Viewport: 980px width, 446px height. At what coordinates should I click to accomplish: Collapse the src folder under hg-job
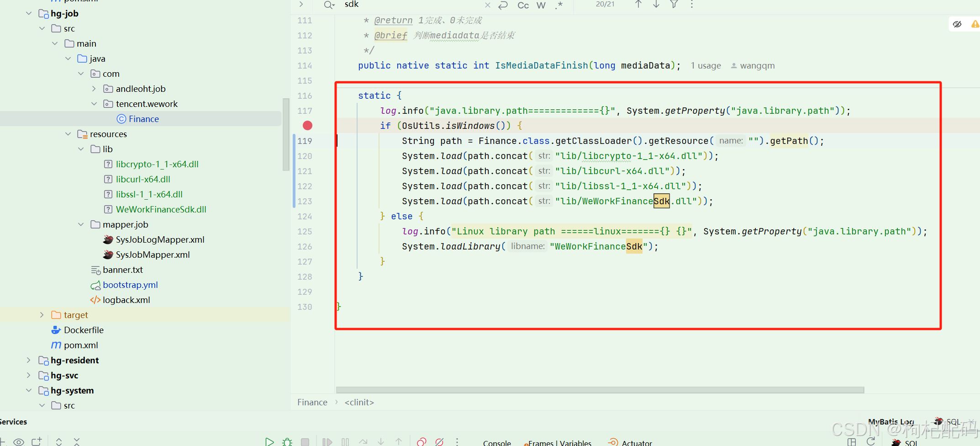42,28
